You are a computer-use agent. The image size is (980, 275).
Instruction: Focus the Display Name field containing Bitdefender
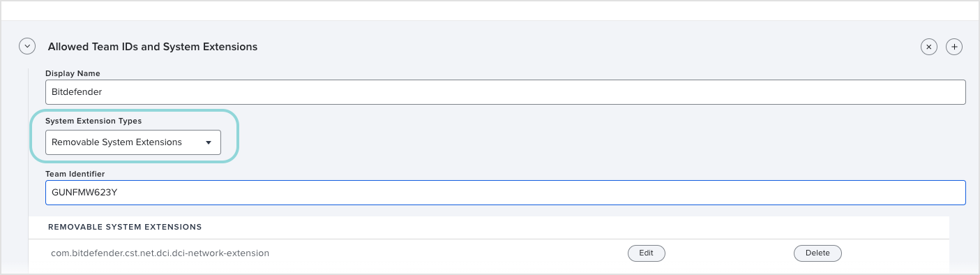506,92
